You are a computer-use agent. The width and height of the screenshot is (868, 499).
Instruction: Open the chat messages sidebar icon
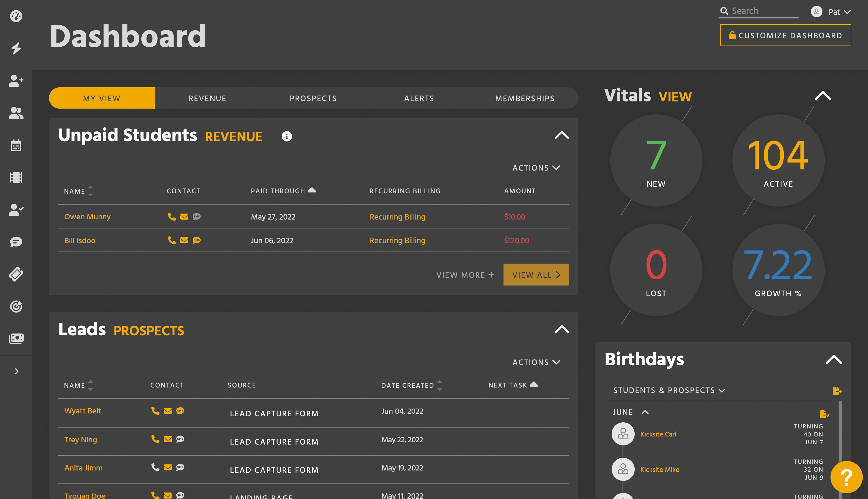(x=16, y=242)
